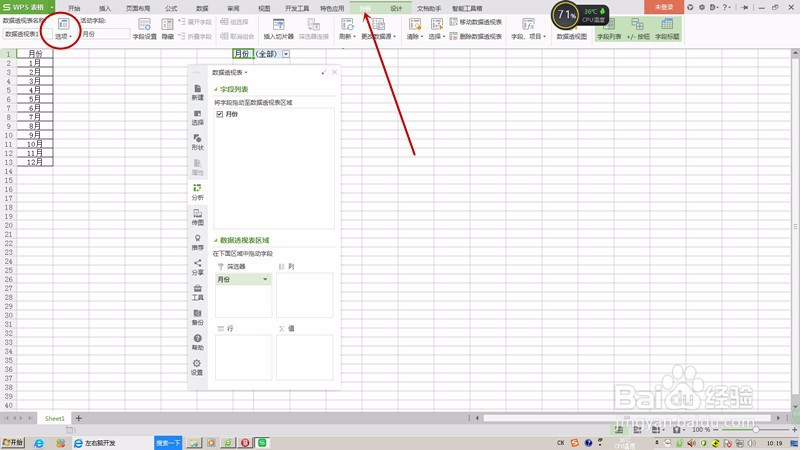The image size is (800, 450).
Task: Switch to 数据 tab
Action: pos(203,8)
